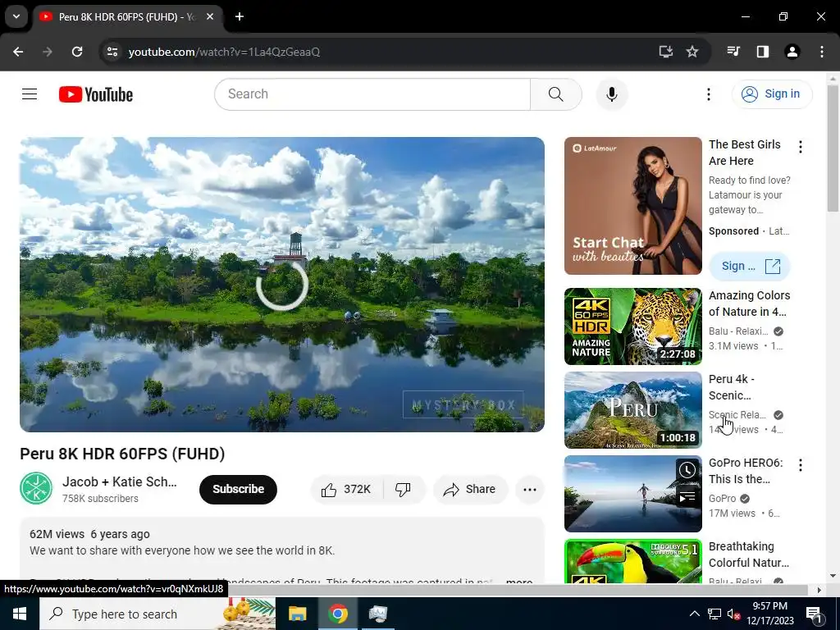840x630 pixels.
Task: Toggle Chrome side panel icon
Action: click(x=762, y=52)
